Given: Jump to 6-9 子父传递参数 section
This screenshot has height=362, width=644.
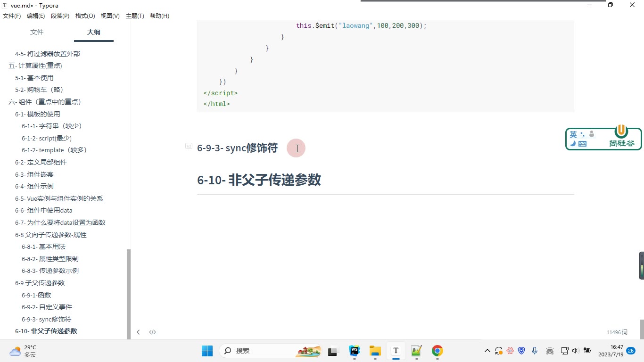Looking at the screenshot, I should pos(40,283).
